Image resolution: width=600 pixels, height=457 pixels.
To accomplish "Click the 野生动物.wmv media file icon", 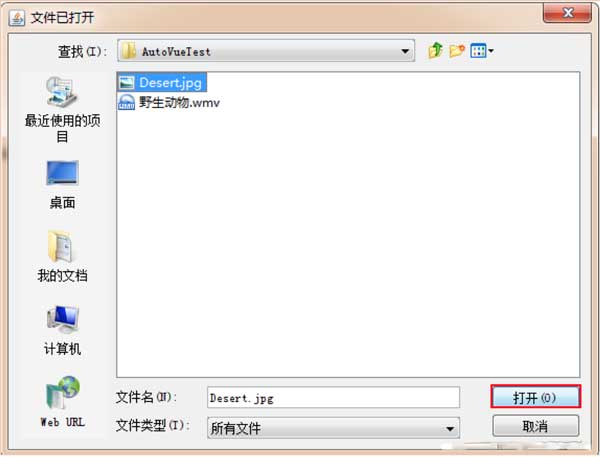I will (126, 102).
